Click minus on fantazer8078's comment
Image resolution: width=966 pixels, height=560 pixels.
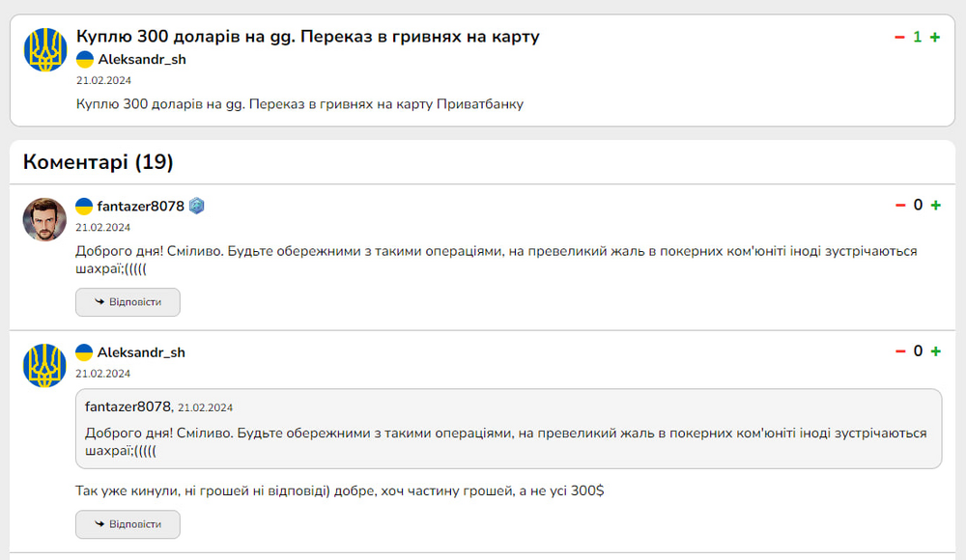(900, 206)
